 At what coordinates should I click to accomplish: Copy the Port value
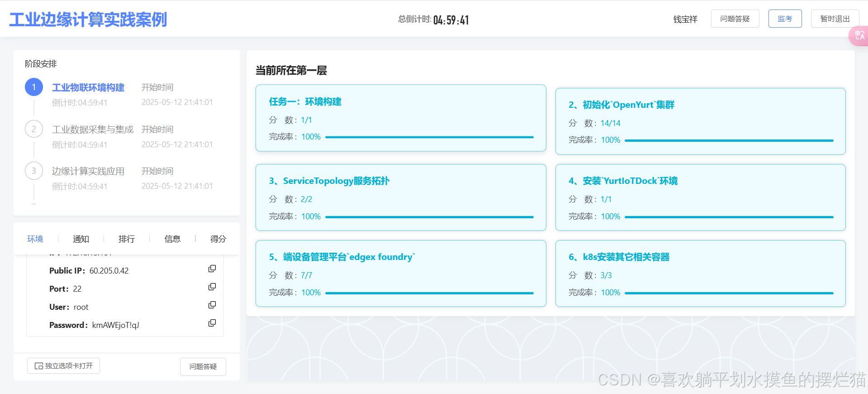coord(212,287)
